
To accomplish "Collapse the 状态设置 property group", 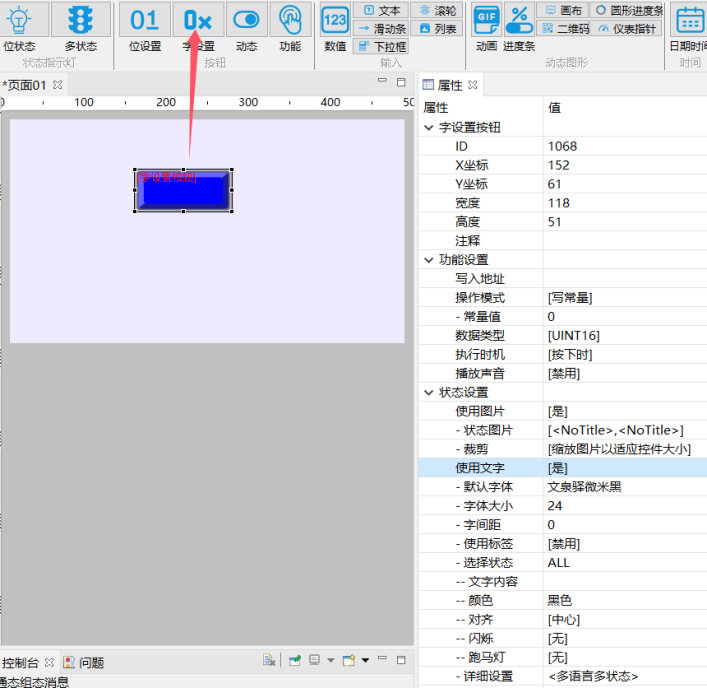I will coord(429,392).
